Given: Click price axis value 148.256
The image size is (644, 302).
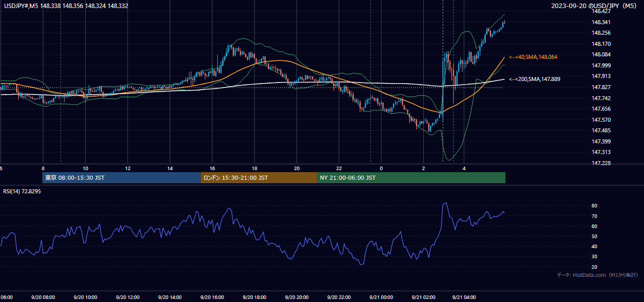Looking at the screenshot, I should click(602, 33).
